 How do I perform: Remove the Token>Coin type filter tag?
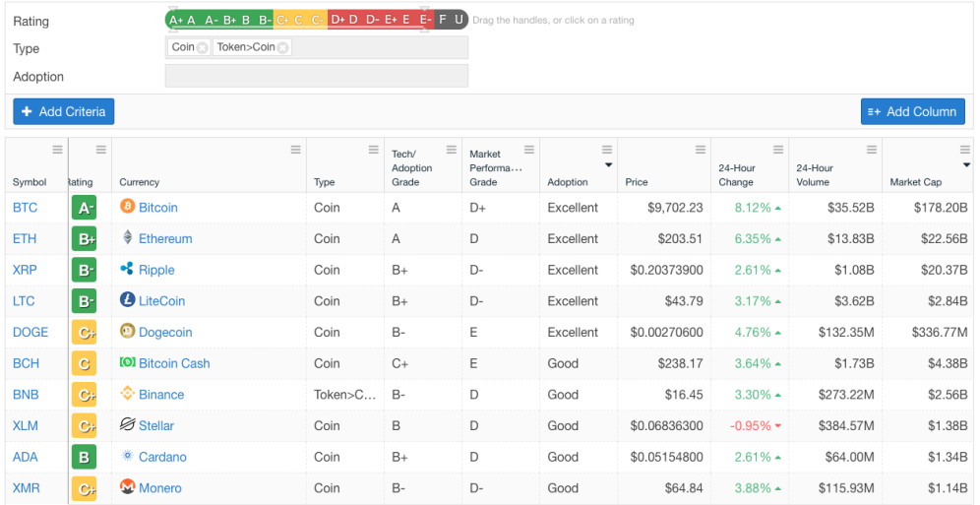click(282, 47)
